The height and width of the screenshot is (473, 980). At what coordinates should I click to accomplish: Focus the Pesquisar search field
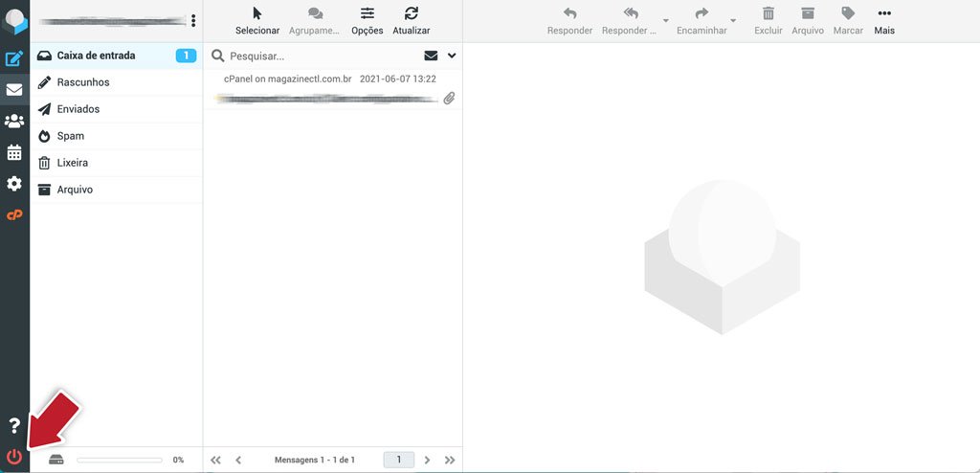tap(323, 56)
